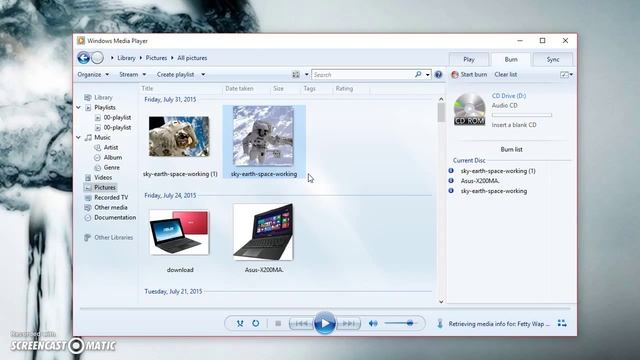Open the search options dropdown arrow
640x360 pixels.
[x=427, y=75]
